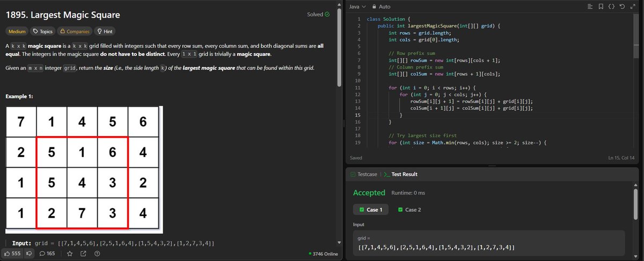
Task: Reset code with the undo arrow icon
Action: (622, 6)
